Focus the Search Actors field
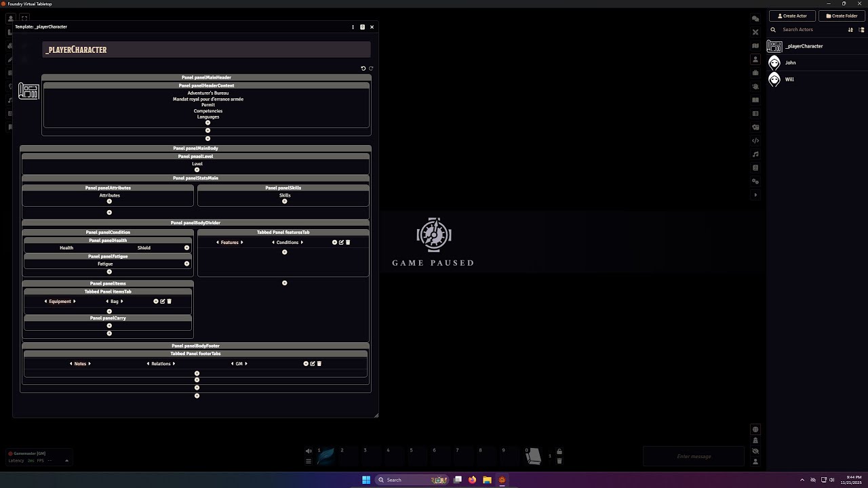The image size is (868, 488). pyautogui.click(x=812, y=30)
